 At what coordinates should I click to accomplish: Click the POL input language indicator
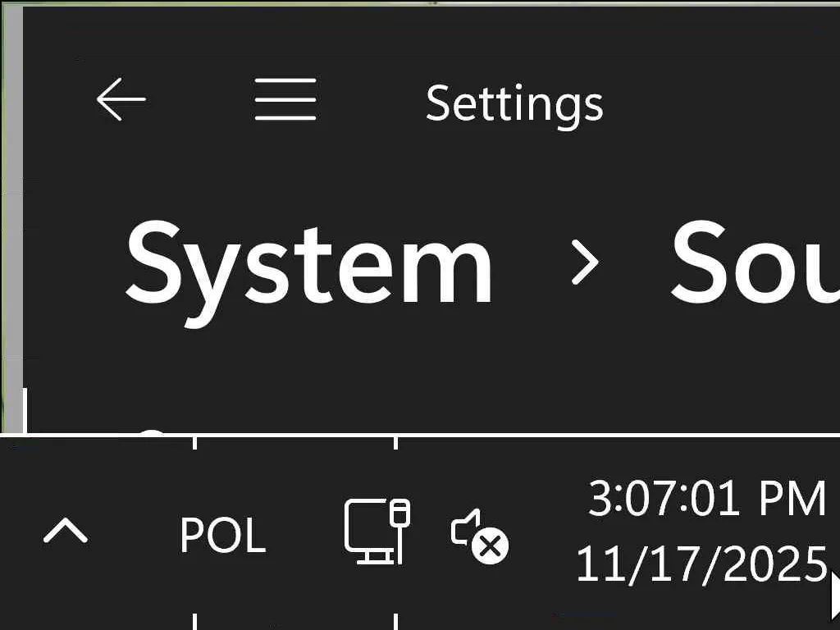(222, 536)
